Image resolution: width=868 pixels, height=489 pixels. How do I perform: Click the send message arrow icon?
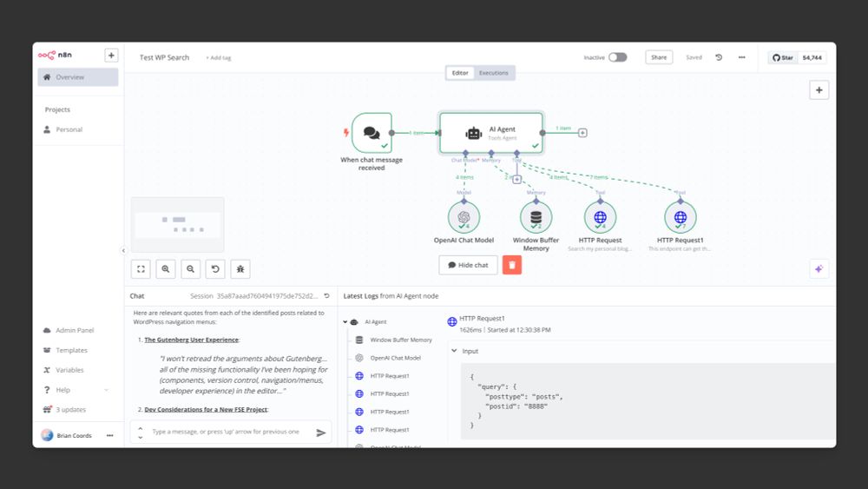pyautogui.click(x=321, y=433)
